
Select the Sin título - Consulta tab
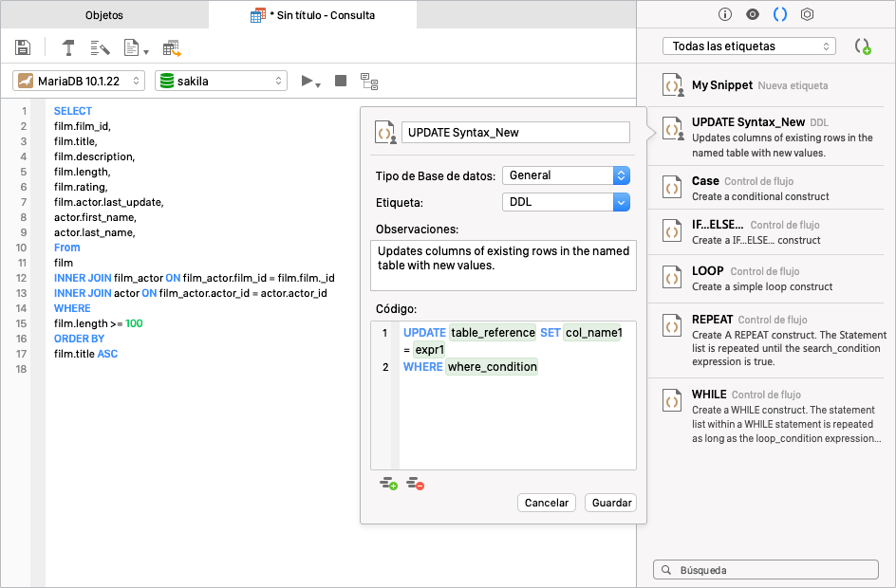(312, 15)
